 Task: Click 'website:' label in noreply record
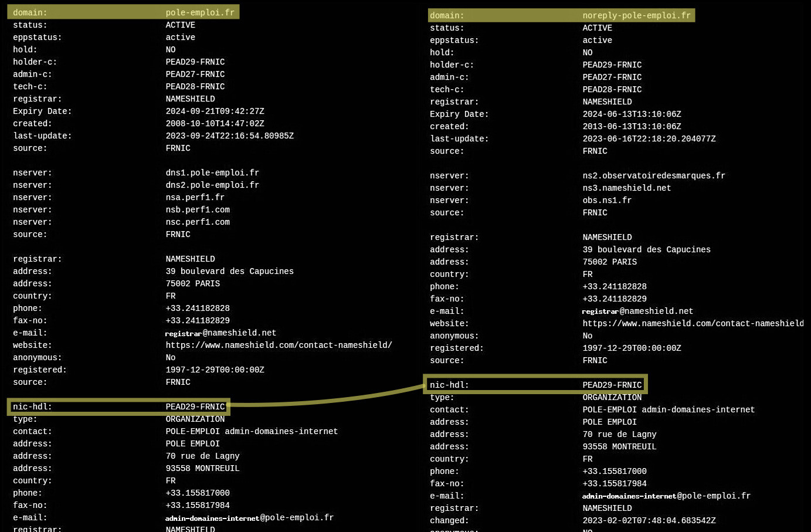tap(449, 323)
